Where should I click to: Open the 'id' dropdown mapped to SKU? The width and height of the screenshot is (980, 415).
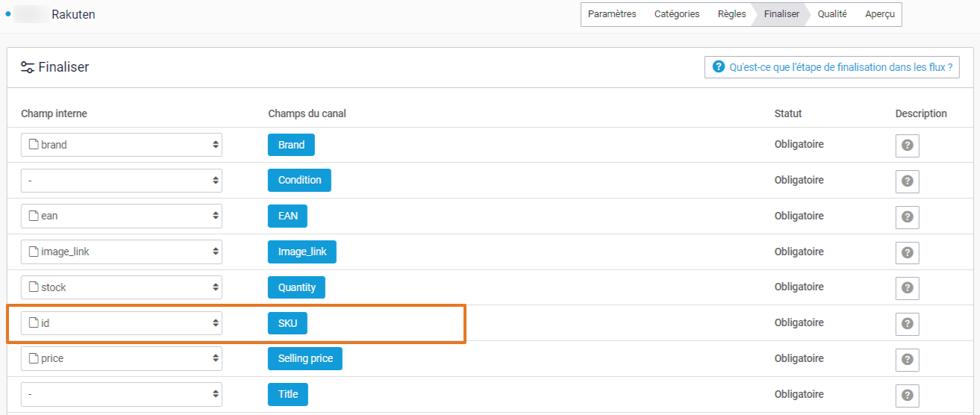(121, 323)
